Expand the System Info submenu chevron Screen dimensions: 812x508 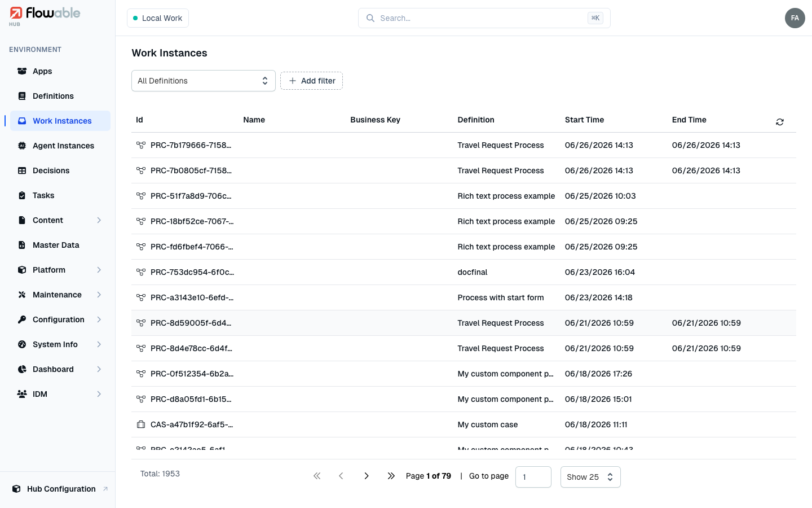click(x=99, y=344)
